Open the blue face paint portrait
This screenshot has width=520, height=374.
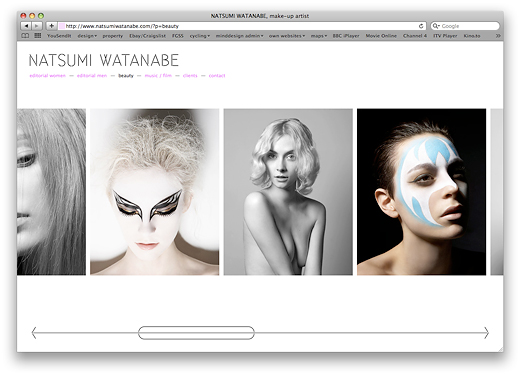click(421, 192)
